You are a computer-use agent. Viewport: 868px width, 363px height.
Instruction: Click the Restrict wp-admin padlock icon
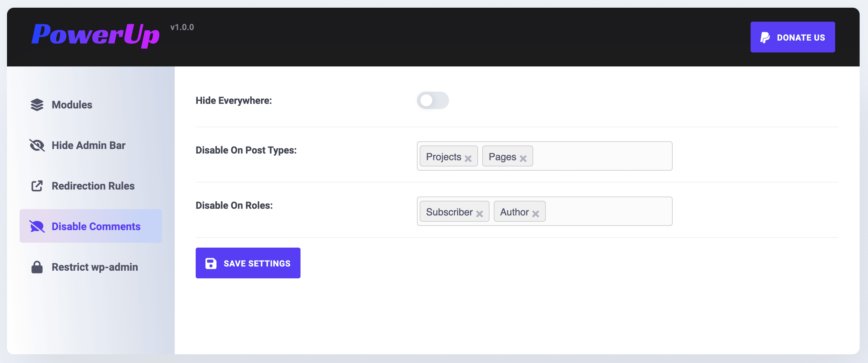pos(37,267)
